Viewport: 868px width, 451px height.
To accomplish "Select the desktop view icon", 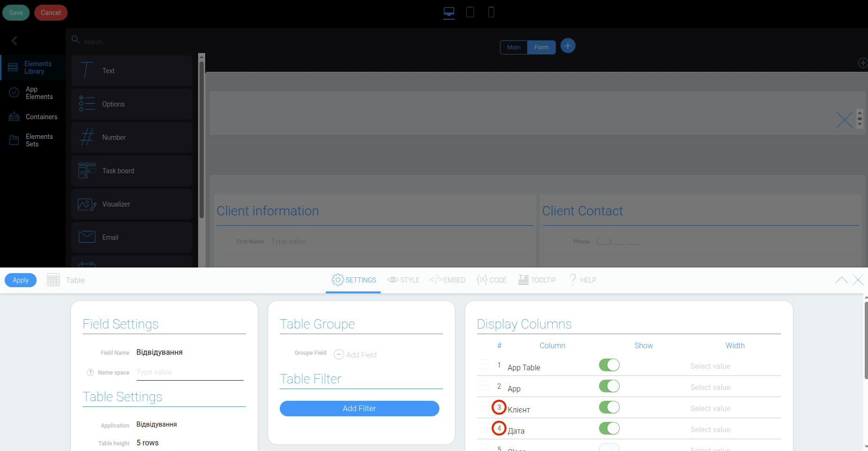I will click(x=449, y=12).
